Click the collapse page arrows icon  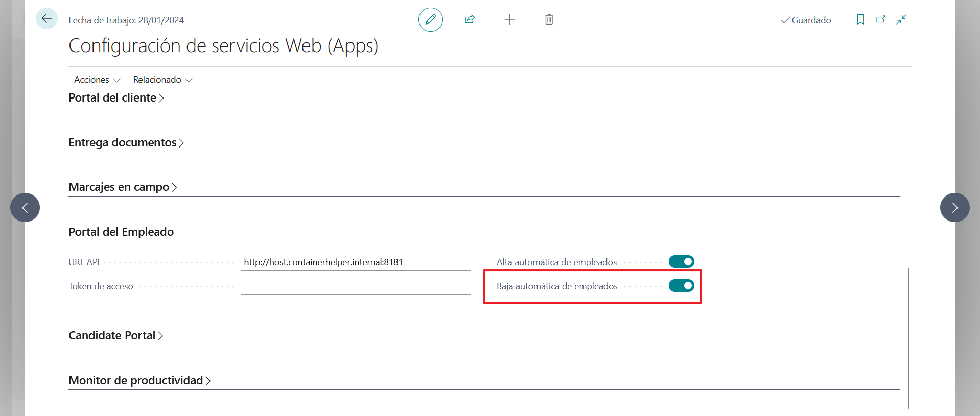[x=901, y=20]
